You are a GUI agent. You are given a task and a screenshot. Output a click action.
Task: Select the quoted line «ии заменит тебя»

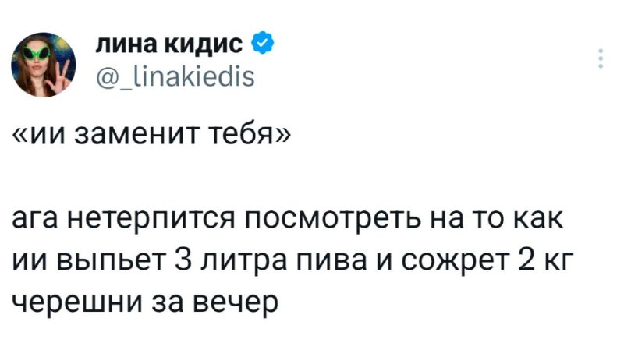151,136
